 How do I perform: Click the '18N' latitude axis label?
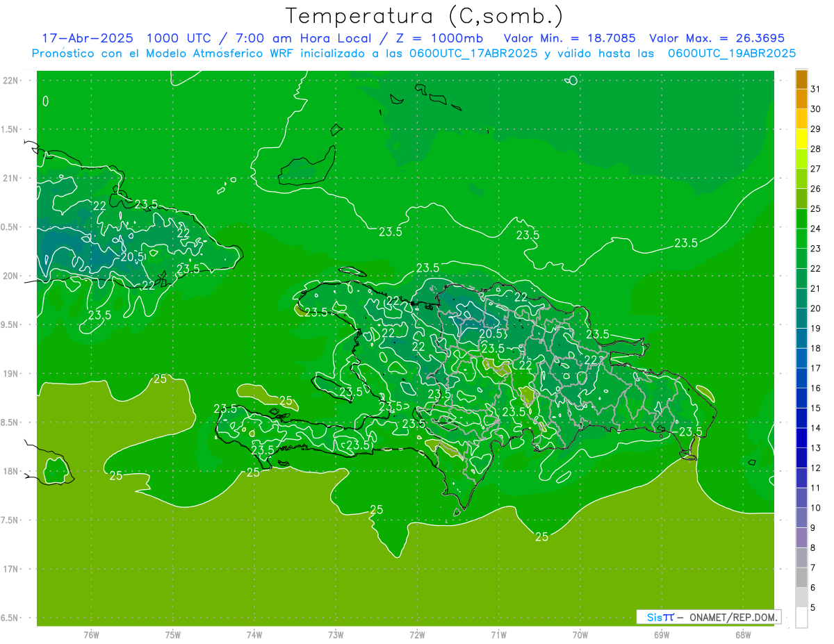(10, 471)
